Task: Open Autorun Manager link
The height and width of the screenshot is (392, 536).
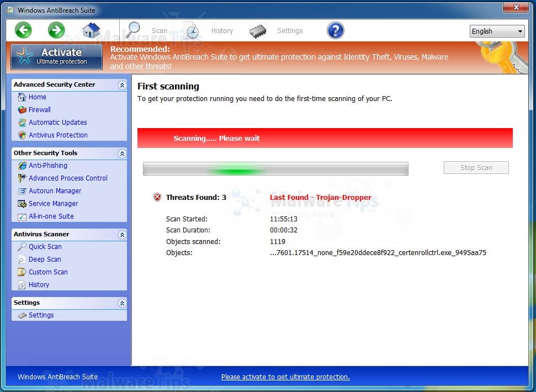Action: [55, 191]
